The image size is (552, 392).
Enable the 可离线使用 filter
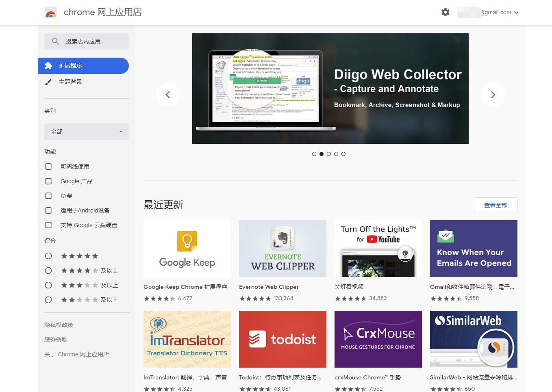click(48, 166)
